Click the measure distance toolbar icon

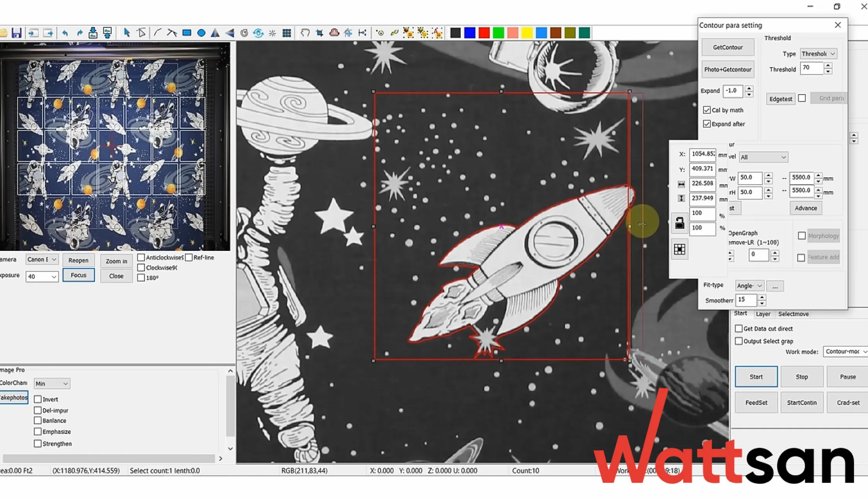[x=362, y=33]
